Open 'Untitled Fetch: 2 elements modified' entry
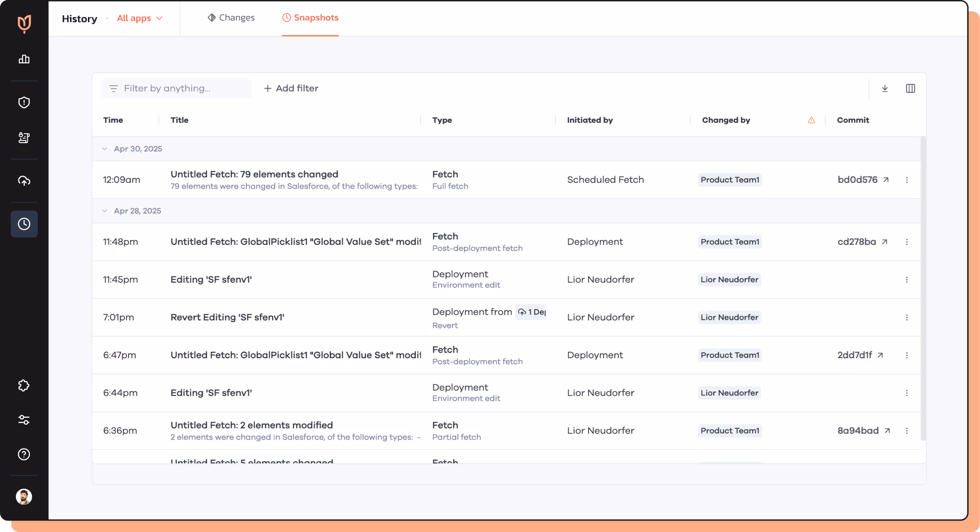 pyautogui.click(x=252, y=425)
